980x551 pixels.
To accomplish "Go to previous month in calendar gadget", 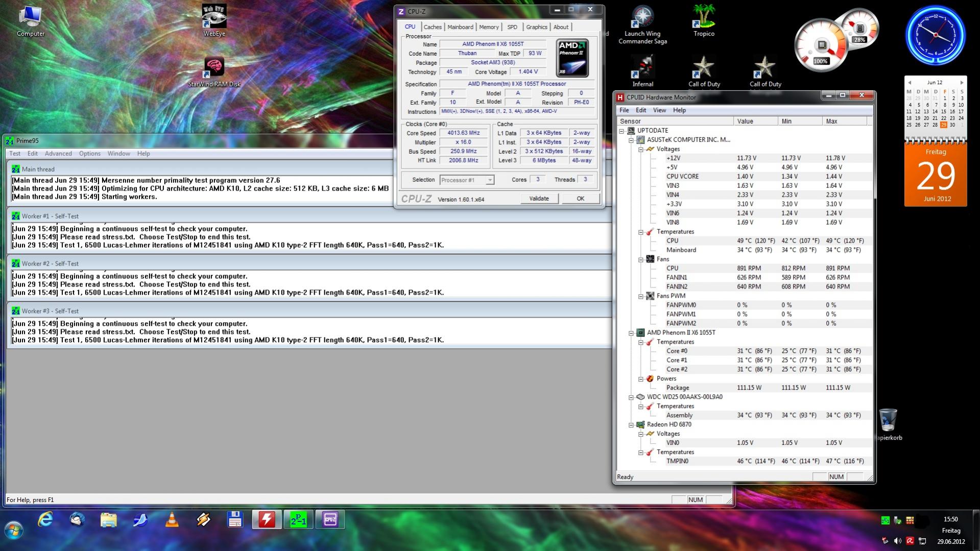I will (x=909, y=83).
